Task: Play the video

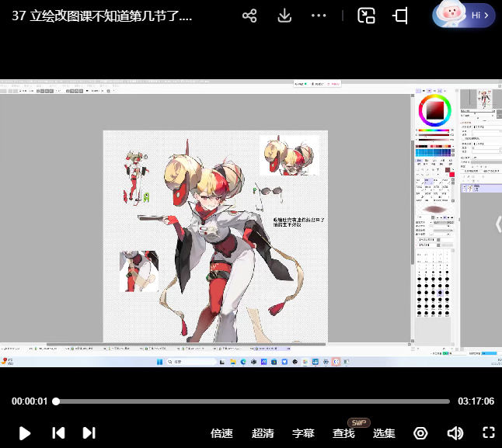Action: (24, 433)
